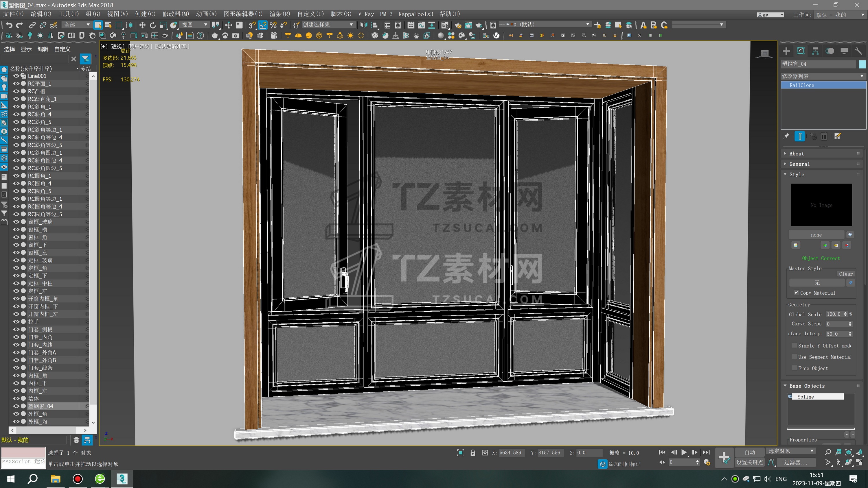Open 3ds Max from Windows taskbar
This screenshot has height=488, width=868.
click(122, 478)
